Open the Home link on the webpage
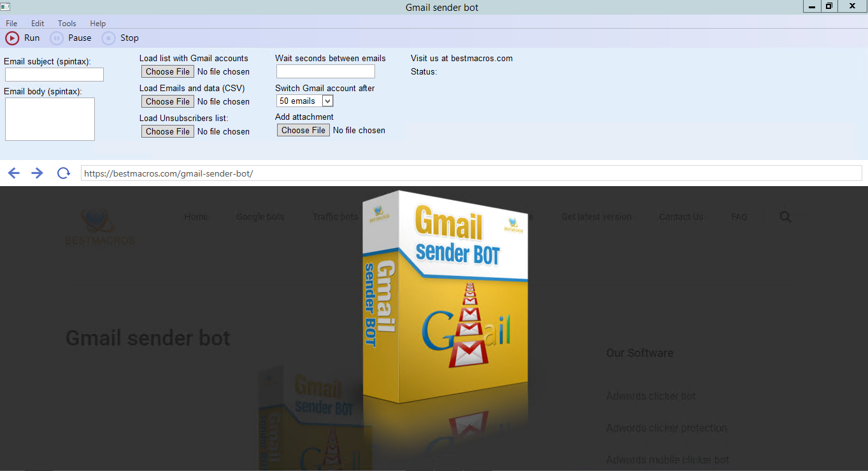 (x=196, y=217)
